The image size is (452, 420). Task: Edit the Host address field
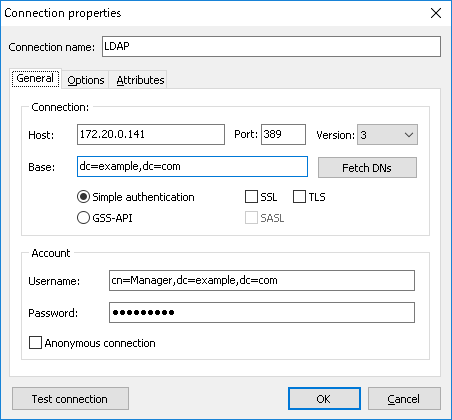pos(151,135)
